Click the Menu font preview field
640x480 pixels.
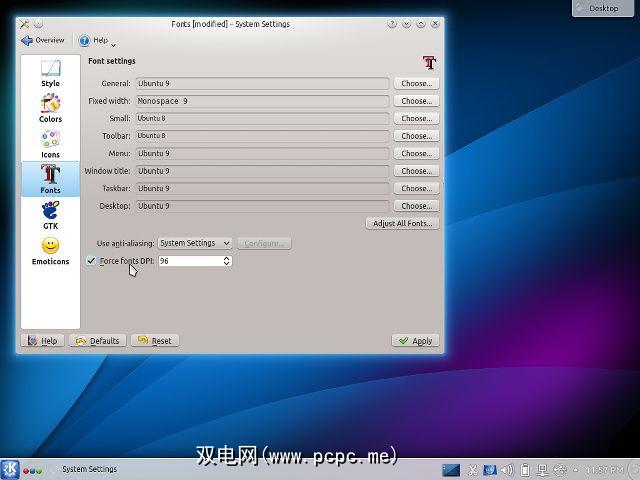pyautogui.click(x=262, y=153)
